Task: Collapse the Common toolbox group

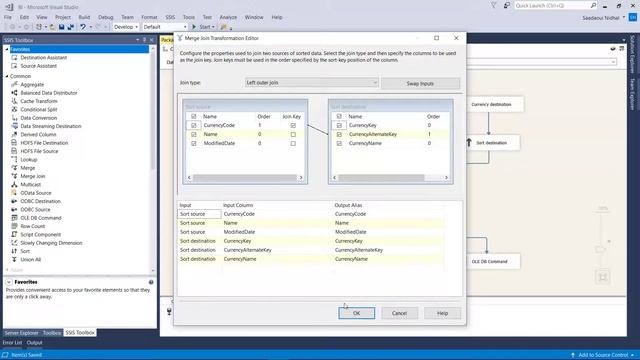Action: tap(7, 76)
